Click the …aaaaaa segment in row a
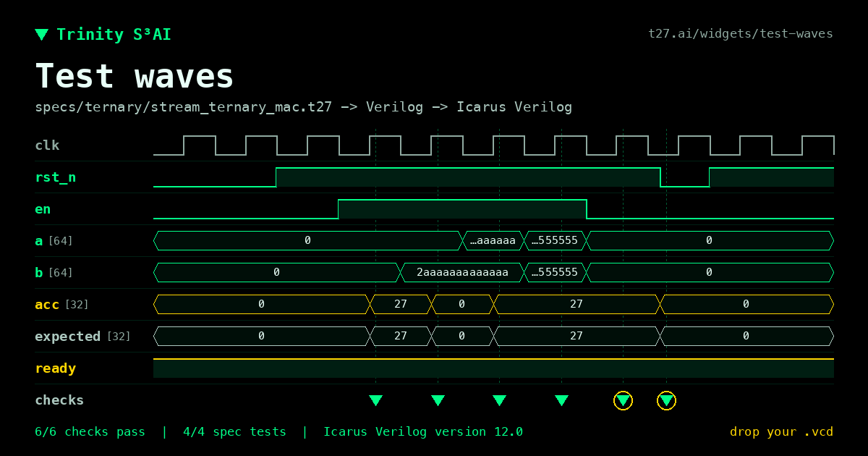This screenshot has width=868, height=456. point(493,241)
